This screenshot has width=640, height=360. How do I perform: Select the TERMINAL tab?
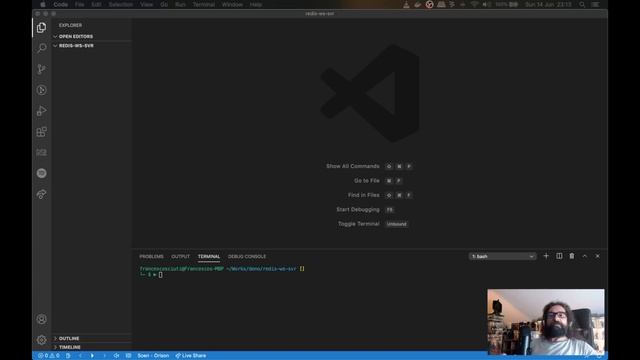click(209, 256)
